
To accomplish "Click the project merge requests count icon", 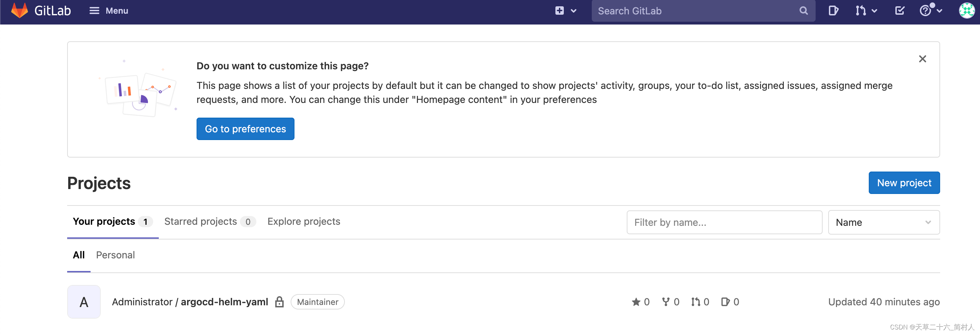I will 695,302.
